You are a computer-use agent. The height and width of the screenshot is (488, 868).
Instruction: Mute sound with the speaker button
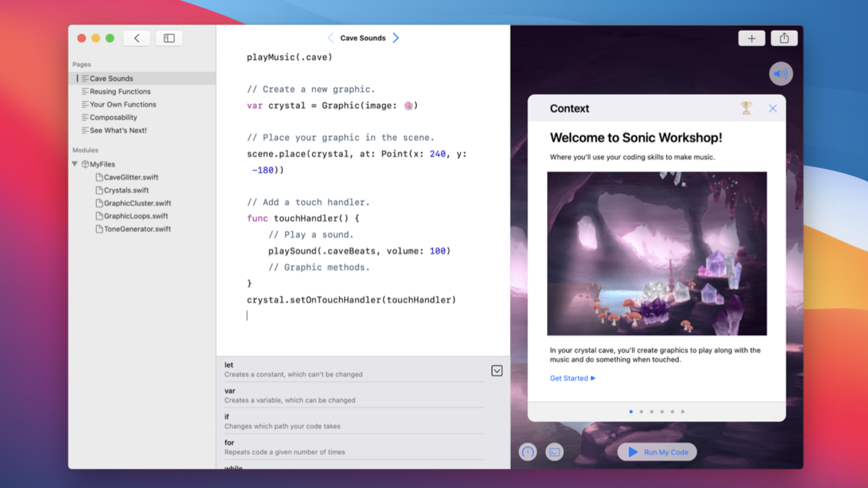(x=781, y=74)
